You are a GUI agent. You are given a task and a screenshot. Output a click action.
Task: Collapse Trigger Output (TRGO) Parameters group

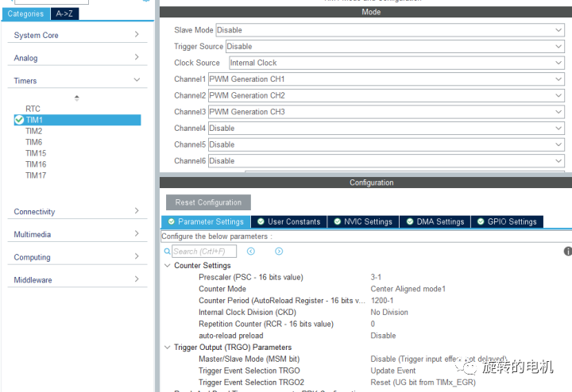[x=168, y=348]
